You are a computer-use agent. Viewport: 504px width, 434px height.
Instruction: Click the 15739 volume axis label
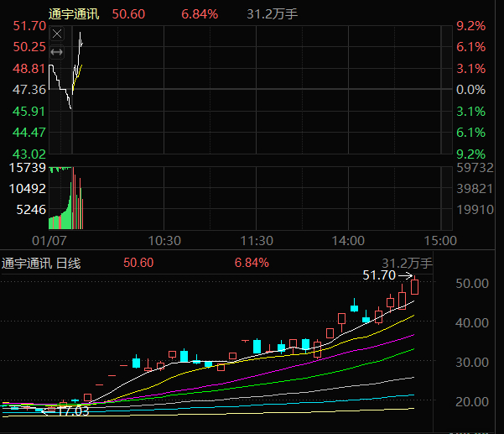[x=28, y=168]
